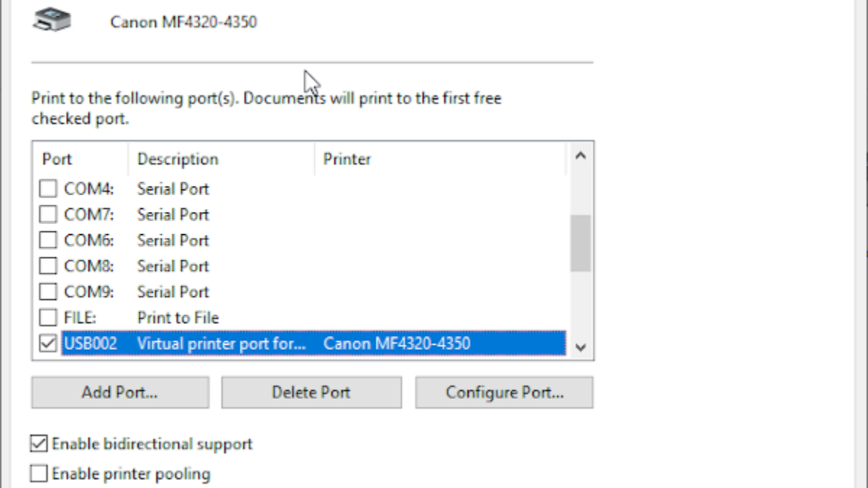
Task: Disable bidirectional support checkbox
Action: [39, 443]
